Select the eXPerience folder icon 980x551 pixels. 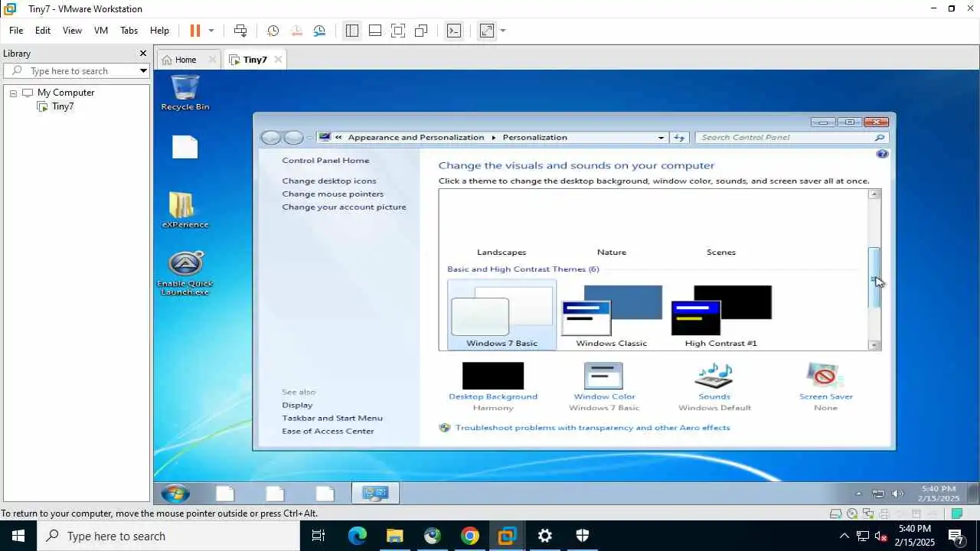click(185, 209)
